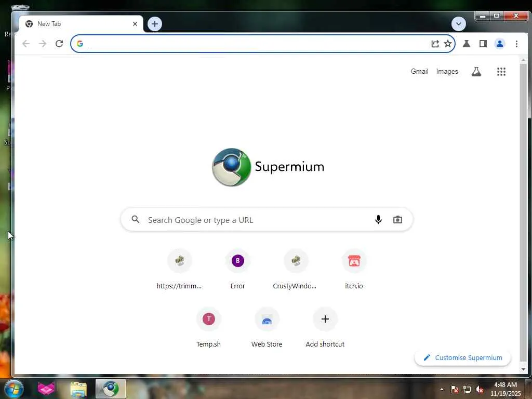Click the share page icon in address bar
Image resolution: width=532 pixels, height=399 pixels.
pos(435,44)
